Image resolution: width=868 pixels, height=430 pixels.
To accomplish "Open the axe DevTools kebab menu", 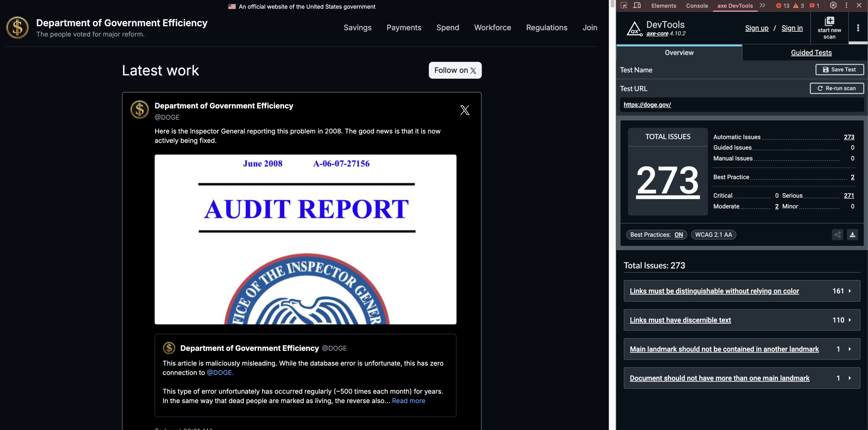I will click(858, 28).
